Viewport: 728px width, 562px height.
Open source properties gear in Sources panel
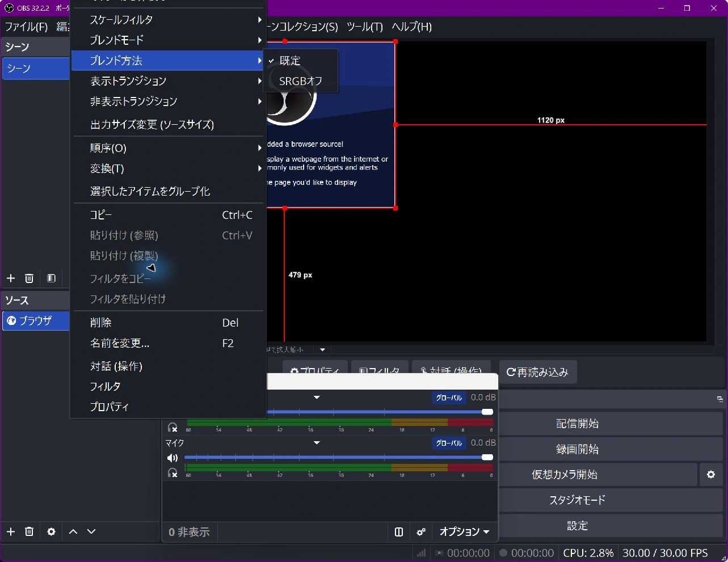51,531
